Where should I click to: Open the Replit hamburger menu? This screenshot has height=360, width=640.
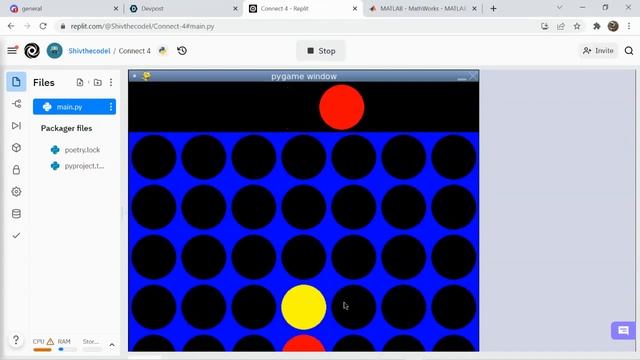[x=12, y=51]
